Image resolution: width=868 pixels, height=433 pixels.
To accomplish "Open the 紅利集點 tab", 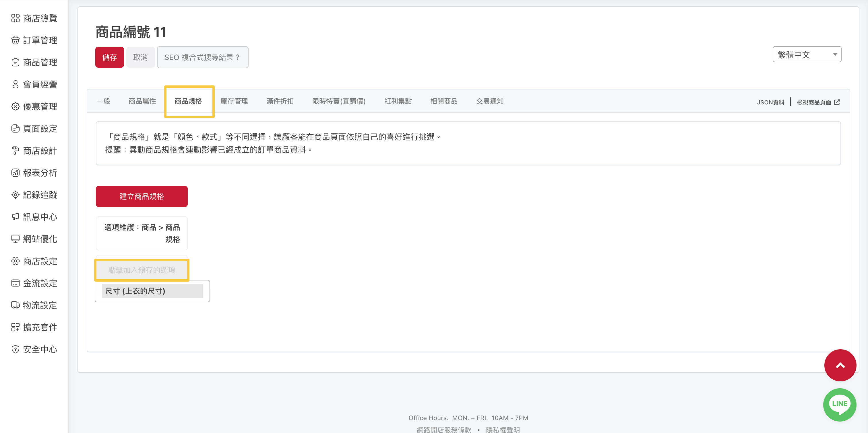I will click(398, 101).
